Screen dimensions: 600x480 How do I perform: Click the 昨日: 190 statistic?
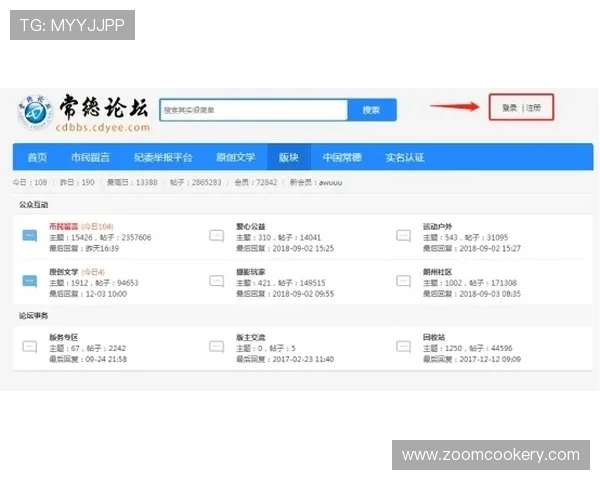pyautogui.click(x=77, y=182)
